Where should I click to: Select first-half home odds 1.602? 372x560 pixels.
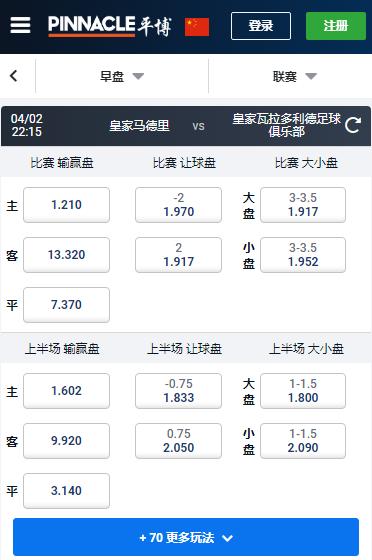pos(66,391)
